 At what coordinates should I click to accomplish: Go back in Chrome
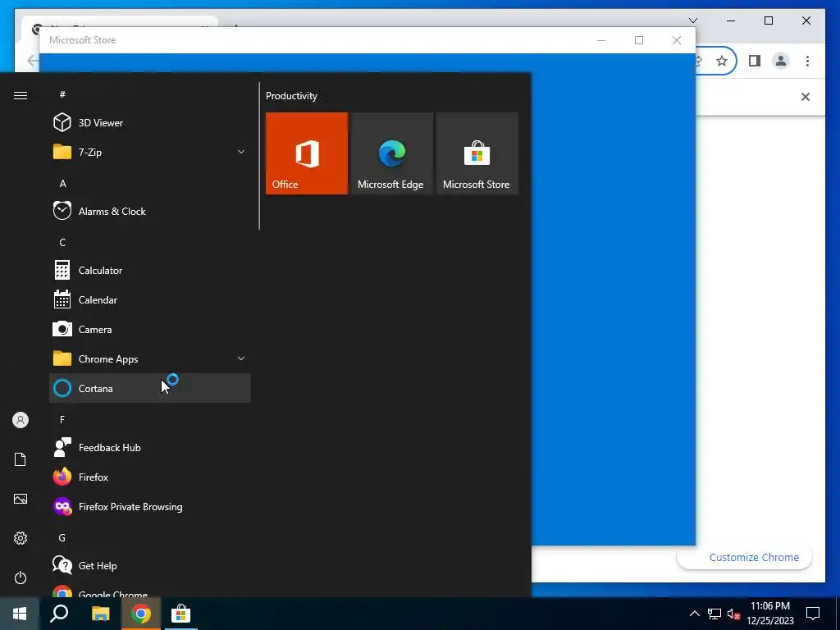pos(33,61)
